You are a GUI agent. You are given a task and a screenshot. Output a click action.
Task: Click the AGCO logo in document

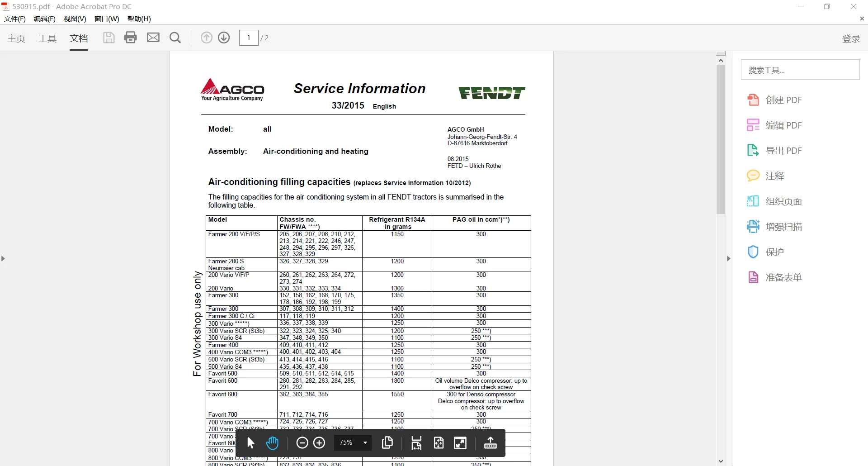coord(232,90)
